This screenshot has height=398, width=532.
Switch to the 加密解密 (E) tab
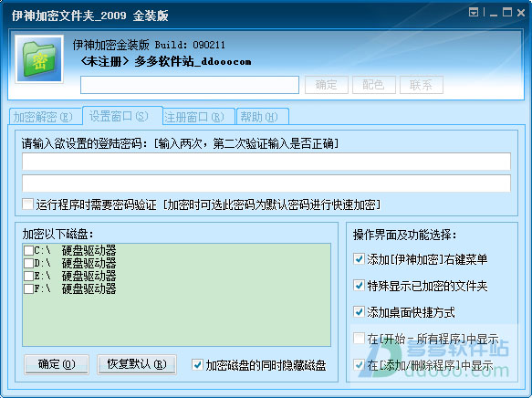43,117
